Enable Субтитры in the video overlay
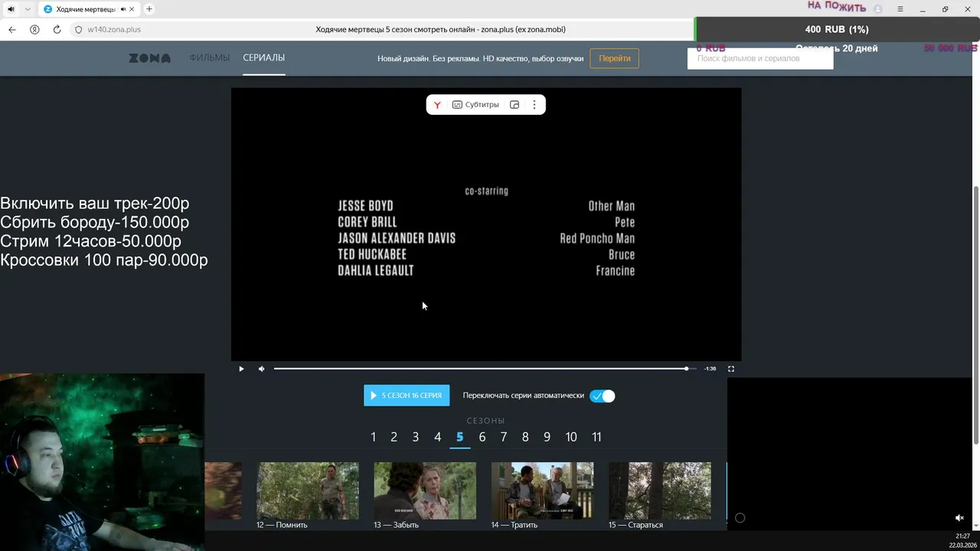Screen dimensions: 980x551 pos(475,105)
